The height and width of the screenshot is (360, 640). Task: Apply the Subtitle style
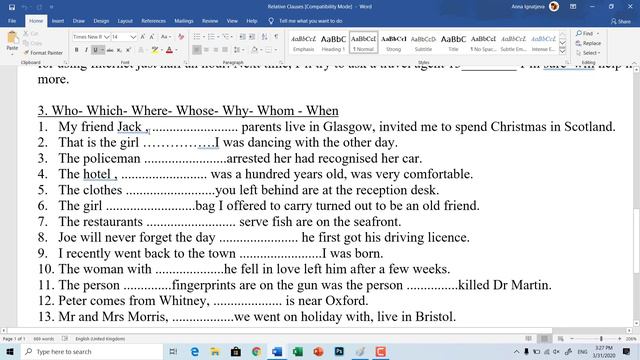pyautogui.click(x=423, y=42)
